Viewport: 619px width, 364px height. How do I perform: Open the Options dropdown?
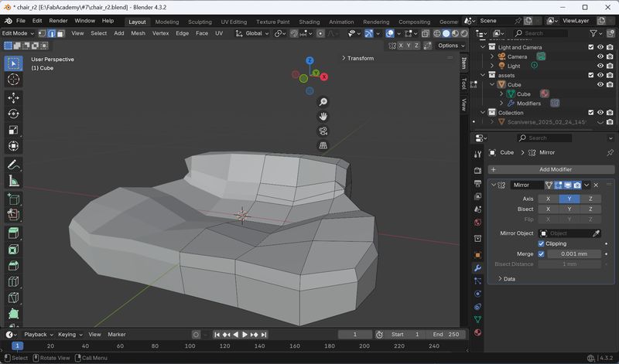click(451, 46)
